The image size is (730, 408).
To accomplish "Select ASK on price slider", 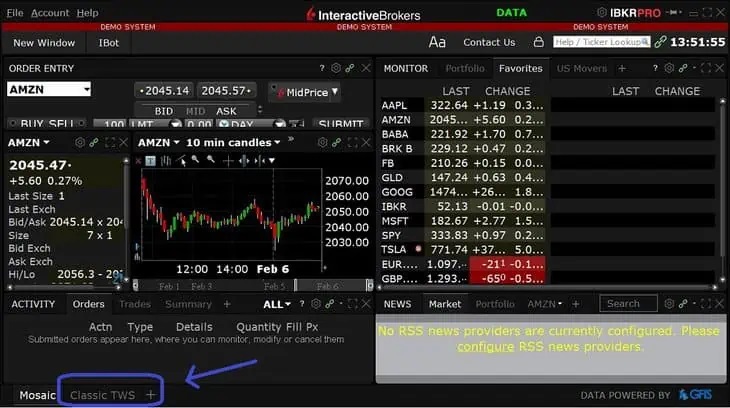I will tap(226, 111).
